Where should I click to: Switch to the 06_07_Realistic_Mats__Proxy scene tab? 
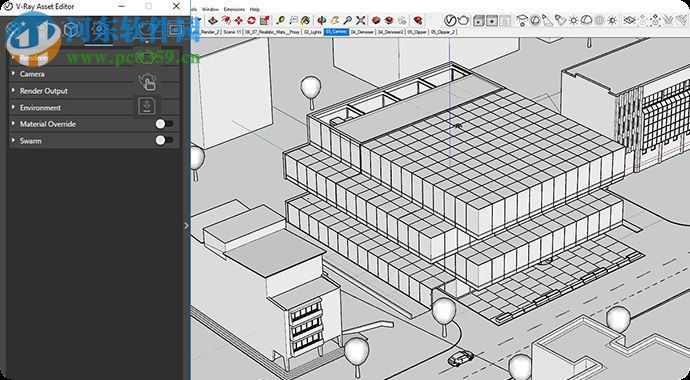coord(272,32)
